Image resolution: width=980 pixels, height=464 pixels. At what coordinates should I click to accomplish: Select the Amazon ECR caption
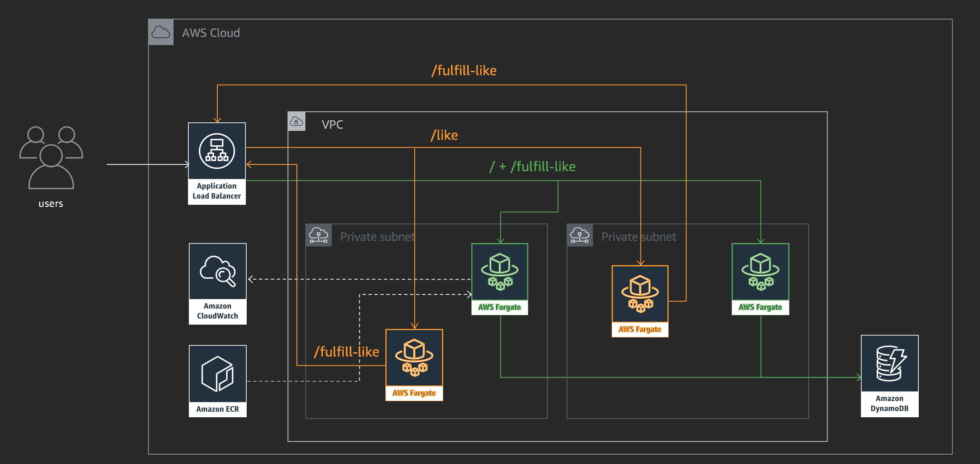pos(218,409)
